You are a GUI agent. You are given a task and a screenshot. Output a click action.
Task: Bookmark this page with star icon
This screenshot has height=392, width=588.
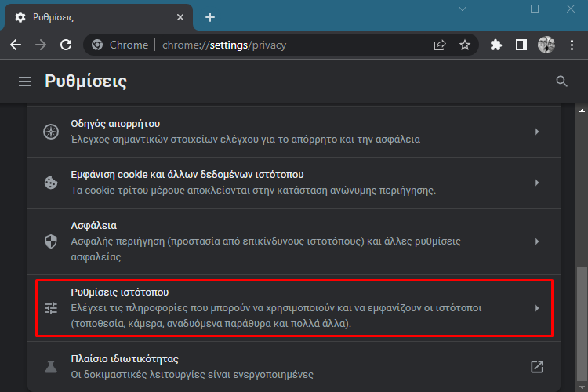[x=465, y=45]
